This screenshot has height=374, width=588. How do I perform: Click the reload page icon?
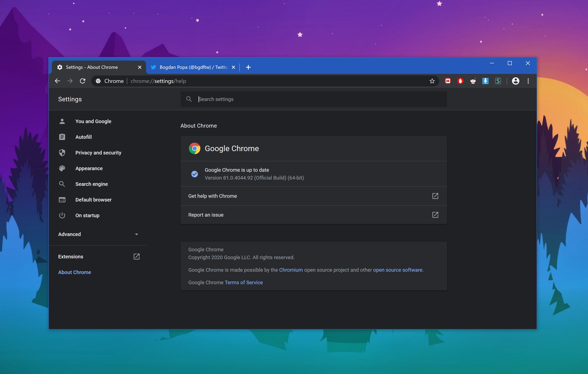point(83,81)
